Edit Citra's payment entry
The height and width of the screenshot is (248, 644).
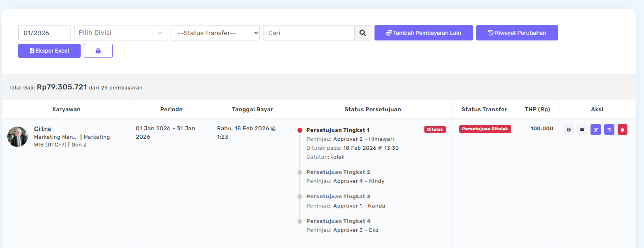pyautogui.click(x=595, y=130)
